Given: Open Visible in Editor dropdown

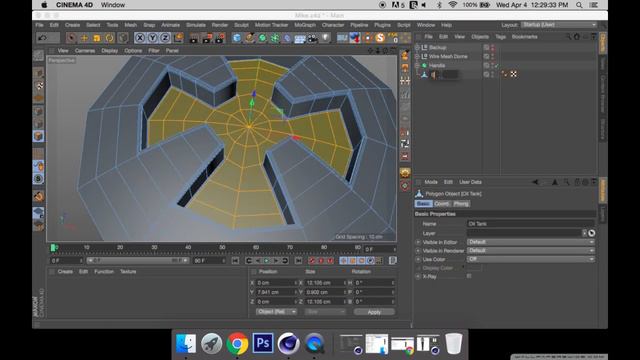Looking at the screenshot, I should pyautogui.click(x=530, y=242).
